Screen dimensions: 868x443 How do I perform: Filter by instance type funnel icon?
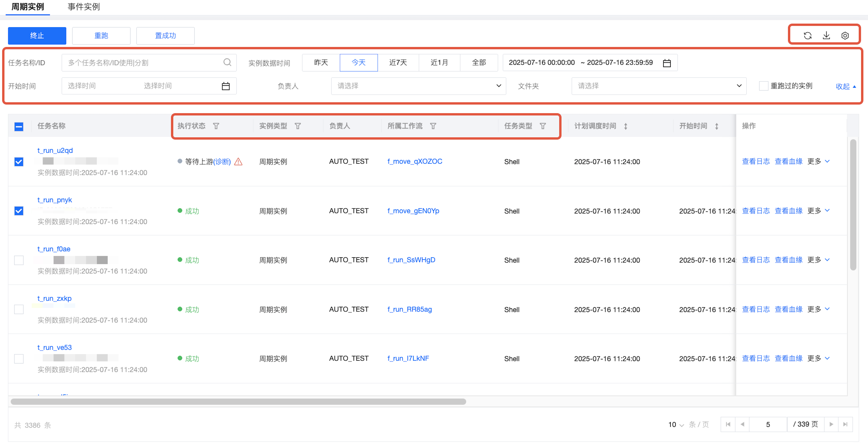pos(298,126)
